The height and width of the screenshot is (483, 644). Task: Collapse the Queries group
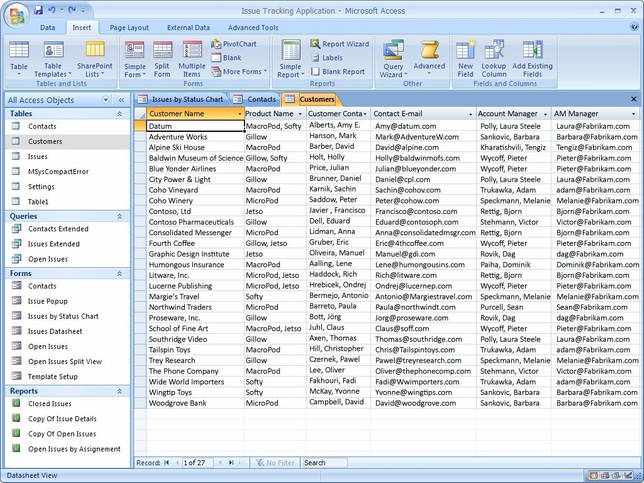point(119,216)
